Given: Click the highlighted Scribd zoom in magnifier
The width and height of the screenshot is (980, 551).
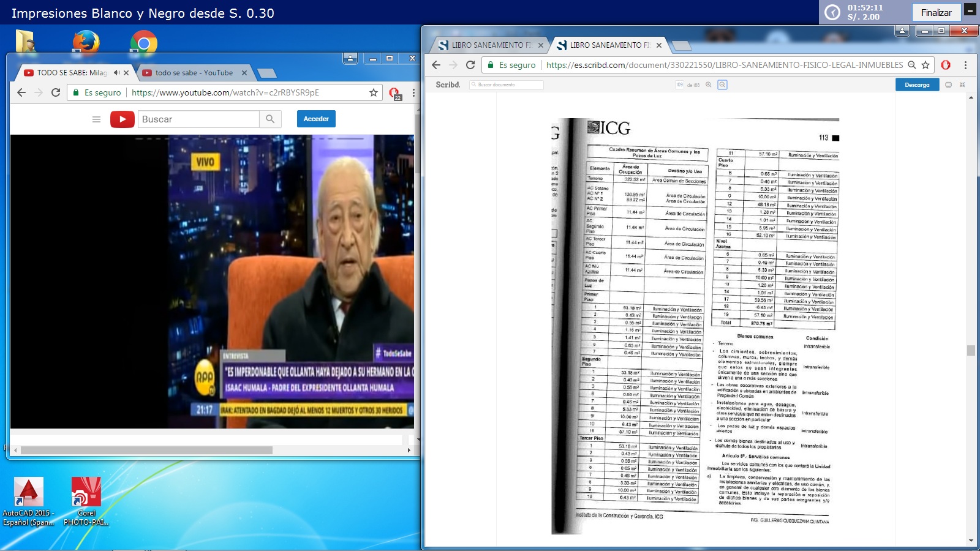Looking at the screenshot, I should 722,85.
